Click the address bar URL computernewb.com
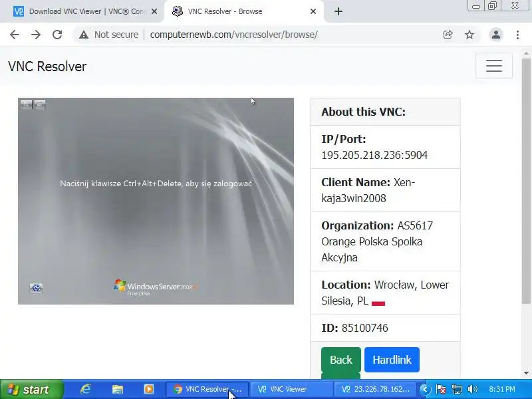 pos(233,35)
